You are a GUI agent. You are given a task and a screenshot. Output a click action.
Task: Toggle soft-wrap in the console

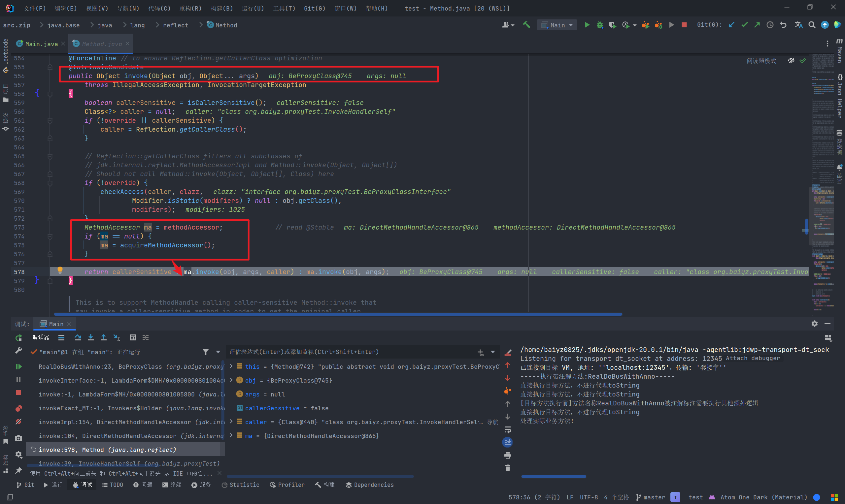click(508, 430)
